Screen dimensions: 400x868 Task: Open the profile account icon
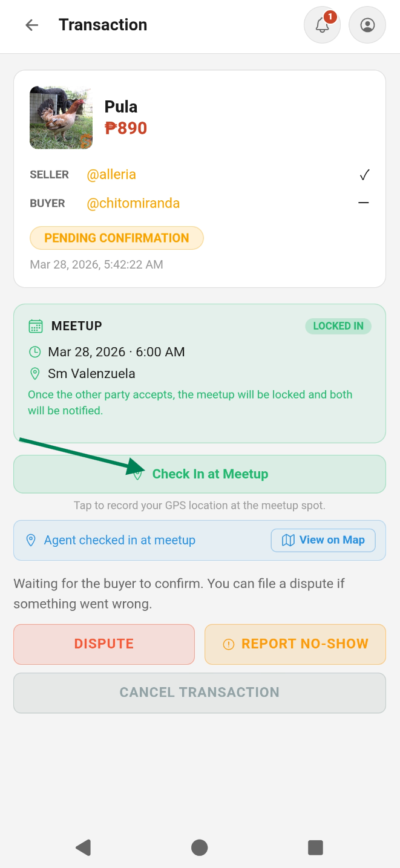367,25
